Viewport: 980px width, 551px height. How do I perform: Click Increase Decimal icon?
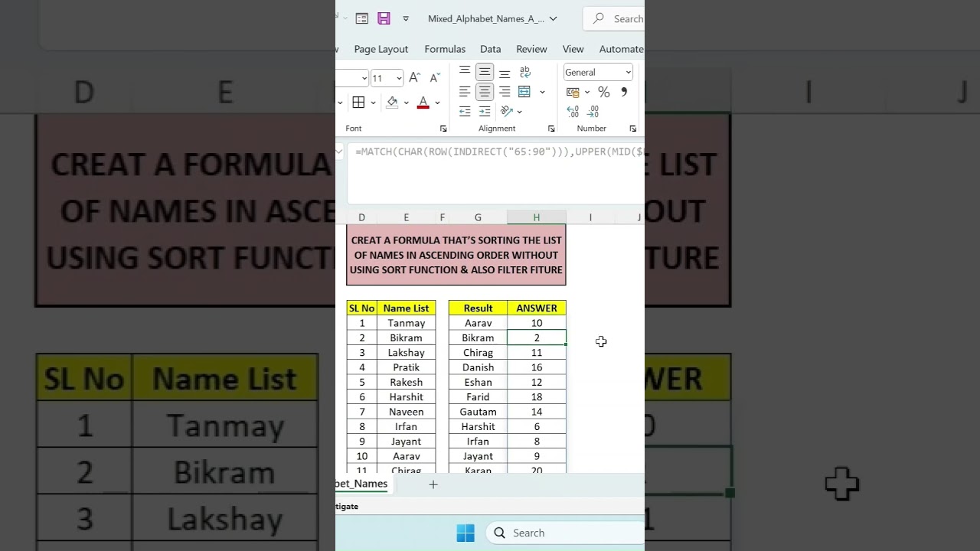(573, 112)
